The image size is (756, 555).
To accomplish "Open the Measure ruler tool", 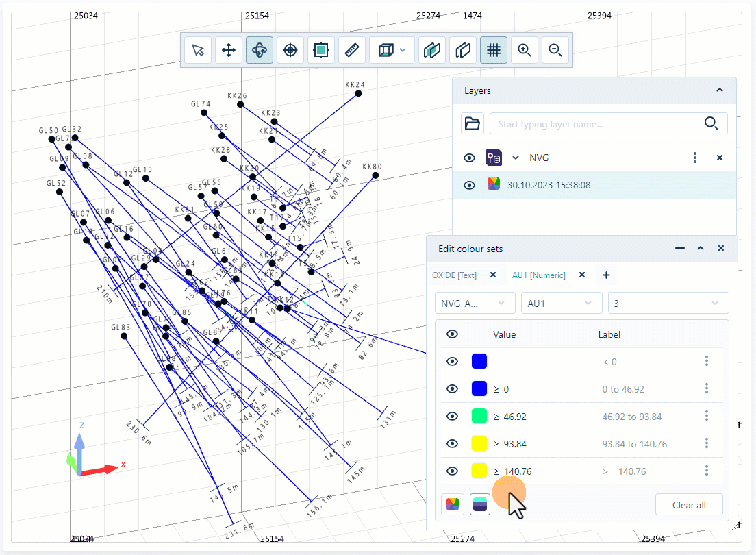I will (352, 49).
